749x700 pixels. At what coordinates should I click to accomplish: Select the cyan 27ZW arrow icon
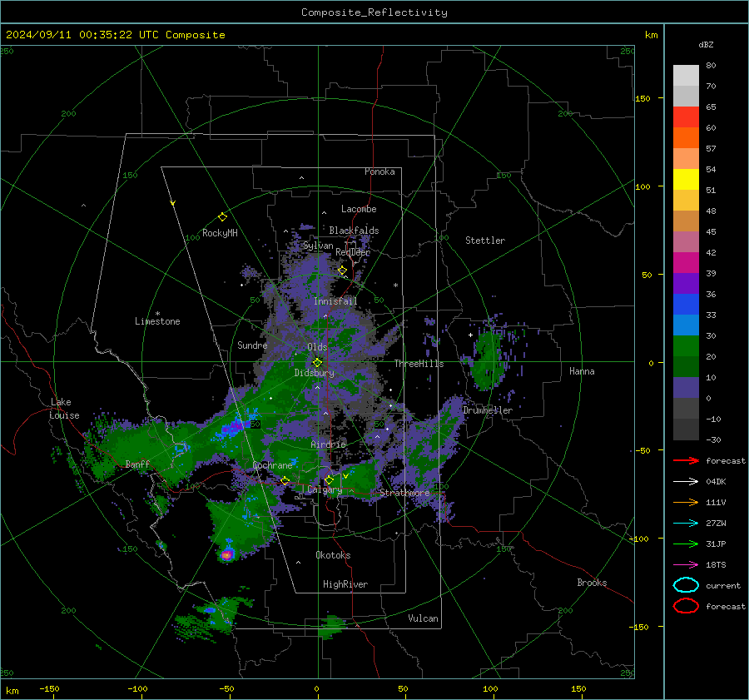(x=686, y=524)
